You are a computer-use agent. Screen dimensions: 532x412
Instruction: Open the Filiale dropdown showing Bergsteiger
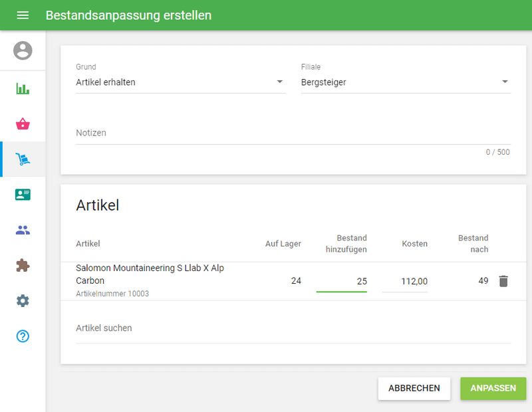click(505, 82)
